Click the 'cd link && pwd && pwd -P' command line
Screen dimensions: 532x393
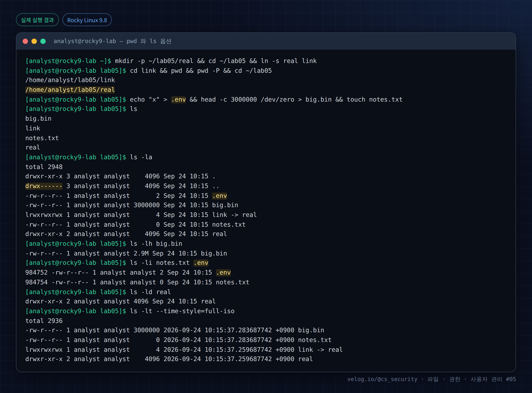pos(149,71)
